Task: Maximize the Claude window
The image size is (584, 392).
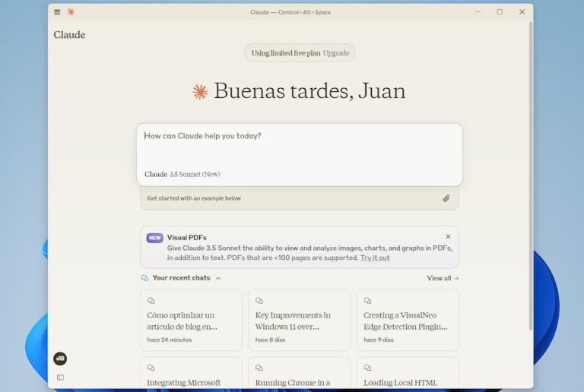Action: click(x=500, y=12)
